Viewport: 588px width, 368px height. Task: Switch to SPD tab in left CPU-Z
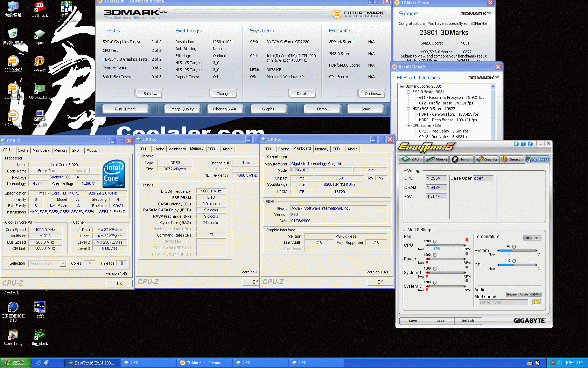pos(76,150)
